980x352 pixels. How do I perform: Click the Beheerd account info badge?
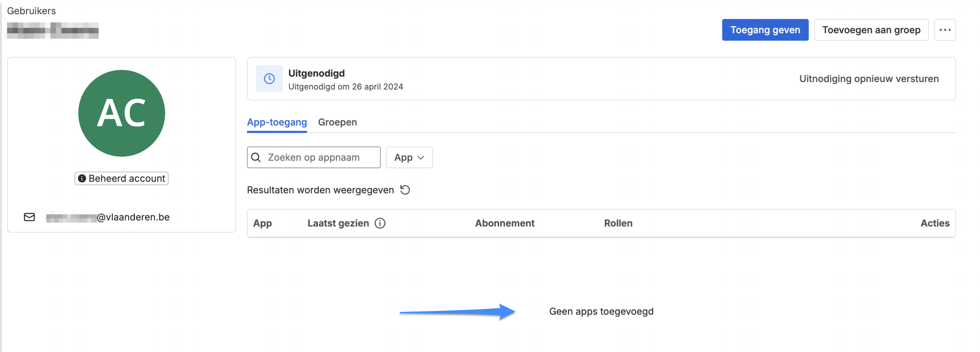(121, 178)
